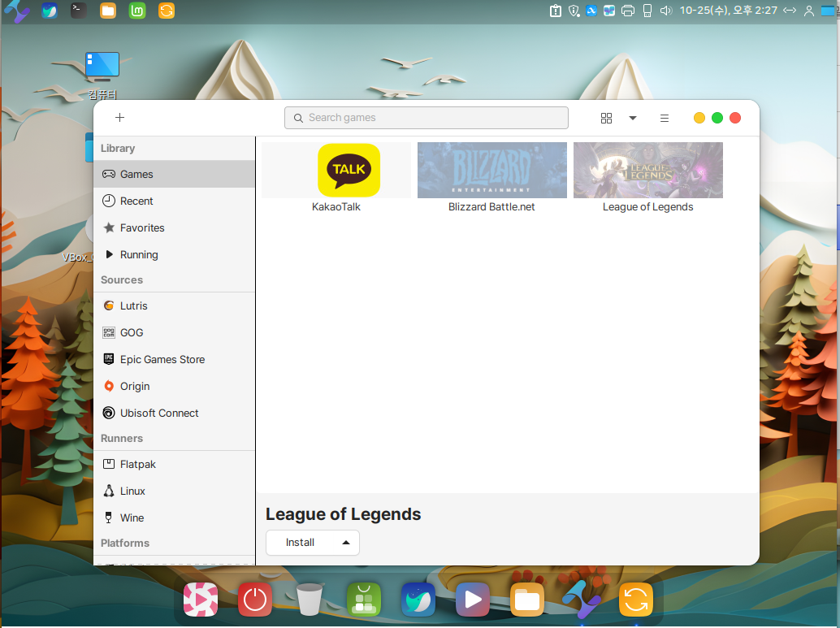Select the KakaoTalk thumbnail
The image size is (840, 628).
tap(349, 171)
